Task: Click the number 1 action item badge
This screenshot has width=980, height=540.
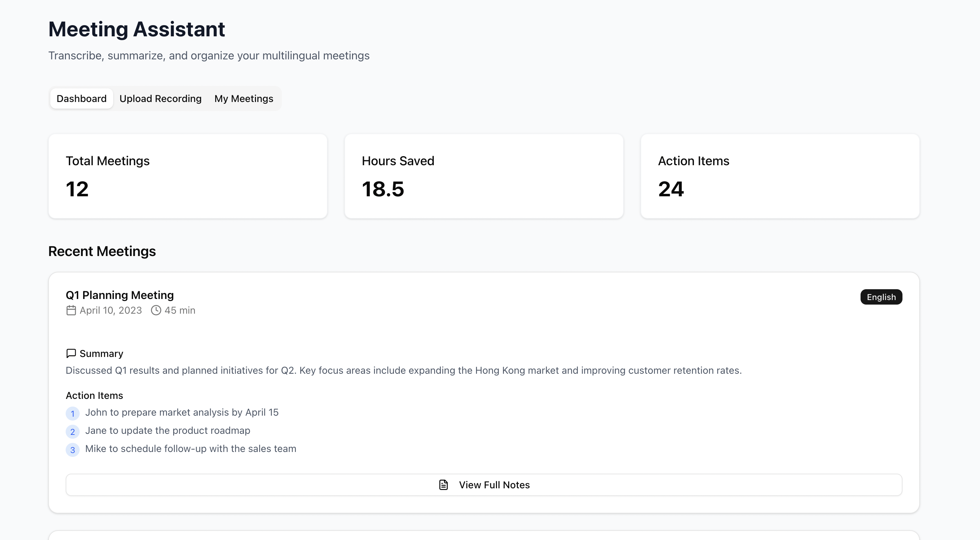Action: pyautogui.click(x=73, y=413)
